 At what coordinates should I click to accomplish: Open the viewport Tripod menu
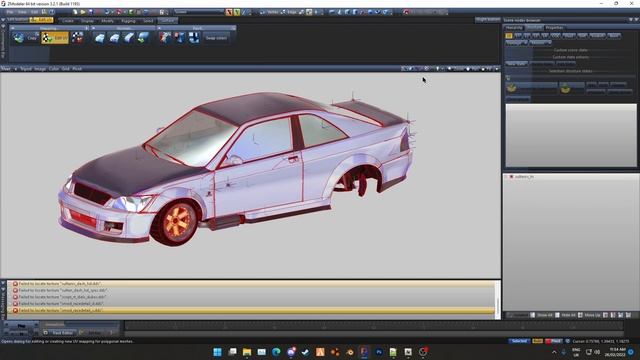(26, 69)
